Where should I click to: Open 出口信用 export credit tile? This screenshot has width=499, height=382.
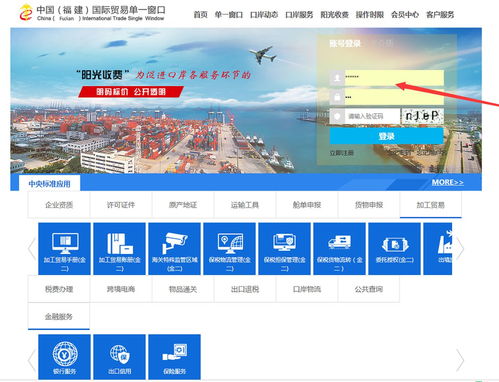coord(119,357)
